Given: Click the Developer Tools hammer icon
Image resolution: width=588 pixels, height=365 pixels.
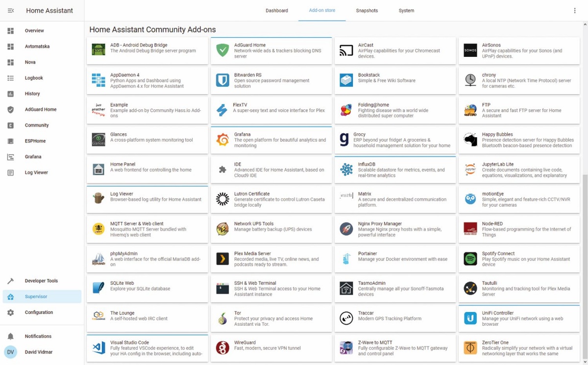Looking at the screenshot, I should pyautogui.click(x=11, y=281).
